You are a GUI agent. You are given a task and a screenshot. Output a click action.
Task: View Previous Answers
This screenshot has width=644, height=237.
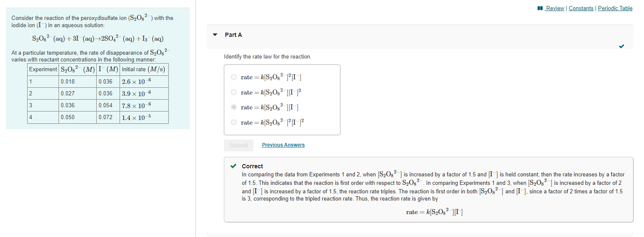point(283,145)
